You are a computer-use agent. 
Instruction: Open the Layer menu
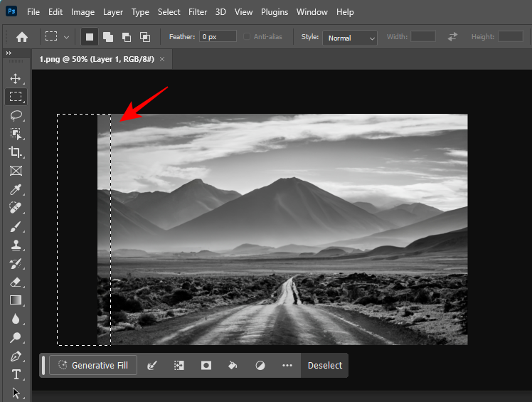(113, 12)
